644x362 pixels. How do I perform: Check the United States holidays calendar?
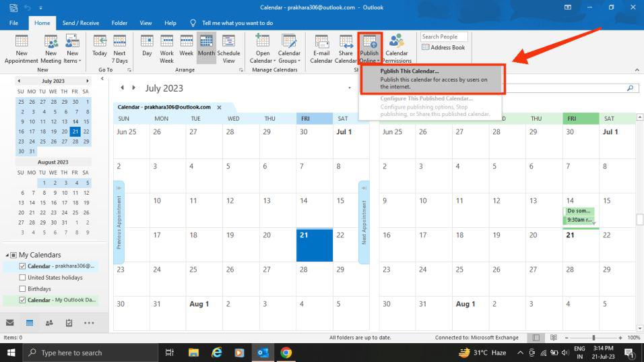coord(22,278)
